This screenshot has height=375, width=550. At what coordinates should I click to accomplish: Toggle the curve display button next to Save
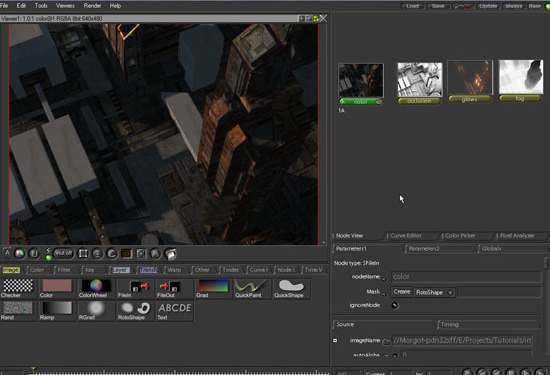pos(464,6)
